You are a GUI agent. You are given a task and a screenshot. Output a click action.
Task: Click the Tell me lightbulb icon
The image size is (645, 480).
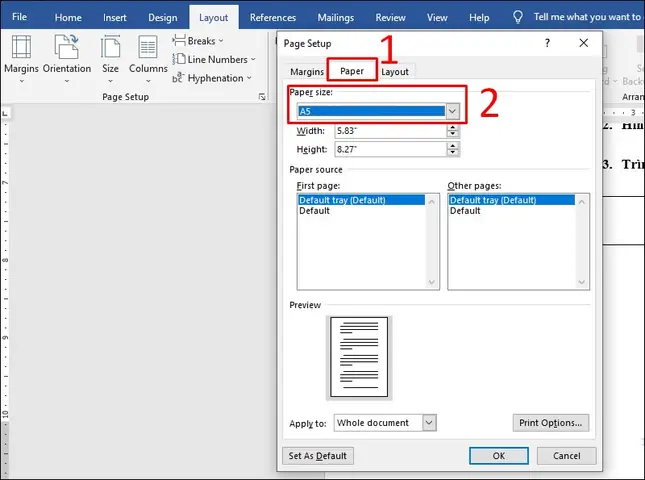coord(518,17)
